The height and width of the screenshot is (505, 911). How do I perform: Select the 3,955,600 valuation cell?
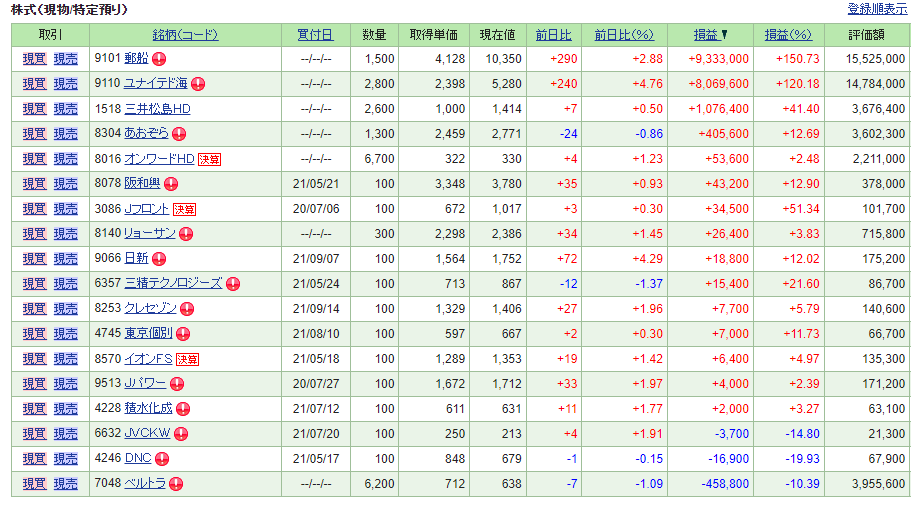click(x=867, y=483)
